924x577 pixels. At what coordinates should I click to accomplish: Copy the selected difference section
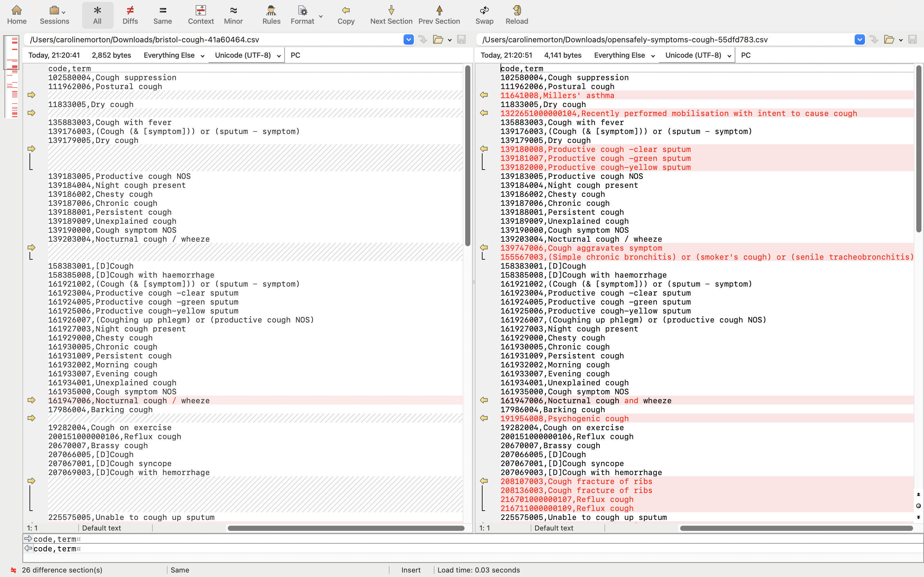point(346,14)
